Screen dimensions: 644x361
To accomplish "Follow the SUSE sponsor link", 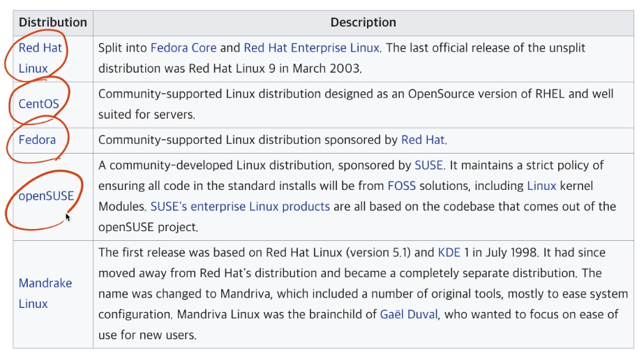I will click(x=429, y=165).
